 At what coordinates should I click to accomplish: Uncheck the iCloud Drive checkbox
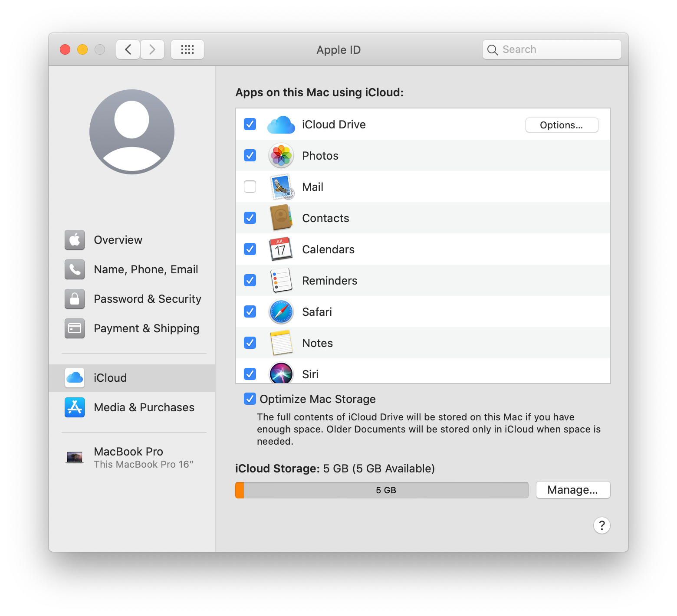(250, 124)
